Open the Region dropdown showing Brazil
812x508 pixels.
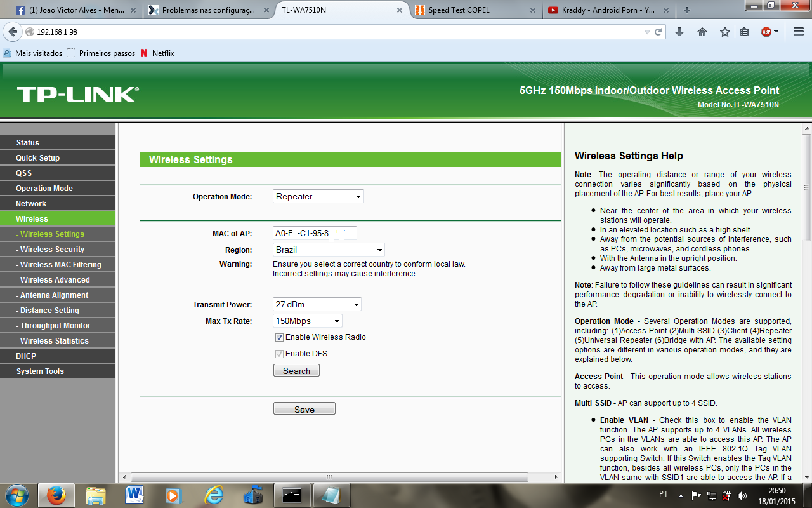(x=329, y=250)
